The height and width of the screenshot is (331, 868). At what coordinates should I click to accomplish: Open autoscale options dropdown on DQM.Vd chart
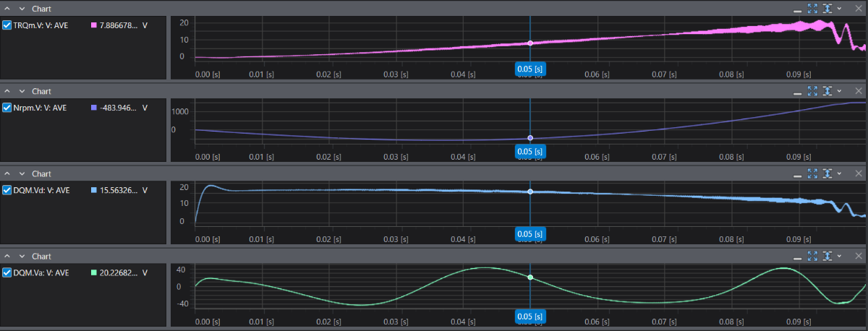pos(839,173)
